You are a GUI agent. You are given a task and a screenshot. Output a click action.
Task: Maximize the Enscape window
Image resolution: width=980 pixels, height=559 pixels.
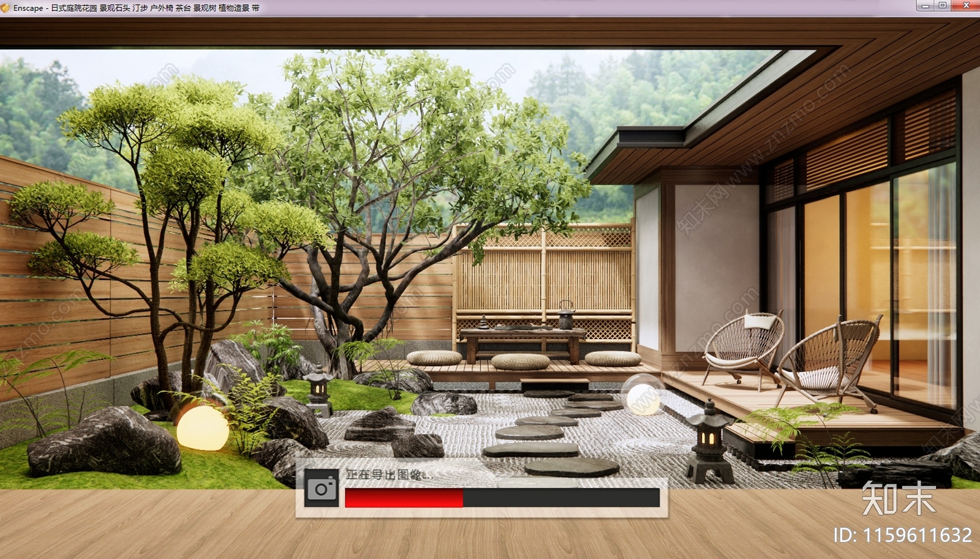point(943,6)
